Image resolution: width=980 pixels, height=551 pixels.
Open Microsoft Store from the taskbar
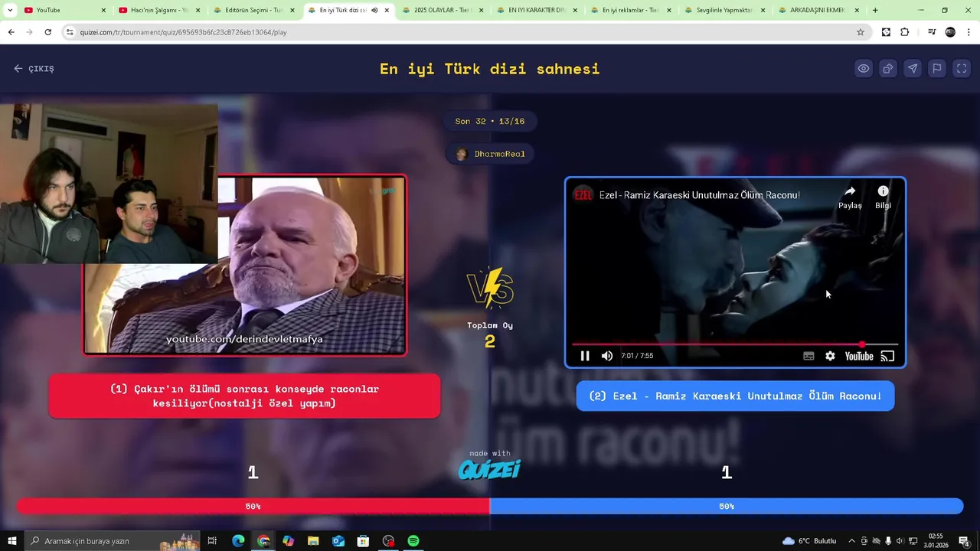(x=363, y=541)
